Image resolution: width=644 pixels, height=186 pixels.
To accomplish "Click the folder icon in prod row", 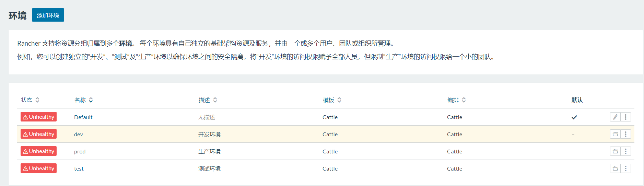I will click(615, 151).
